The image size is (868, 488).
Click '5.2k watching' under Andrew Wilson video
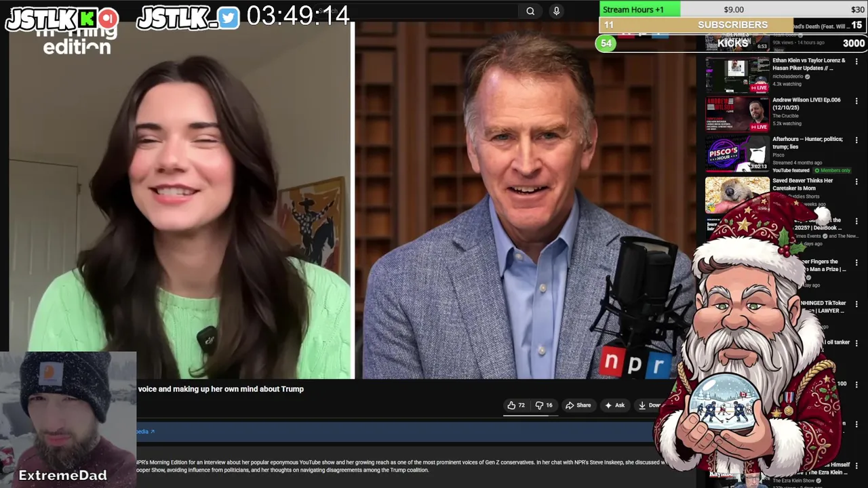click(x=787, y=123)
